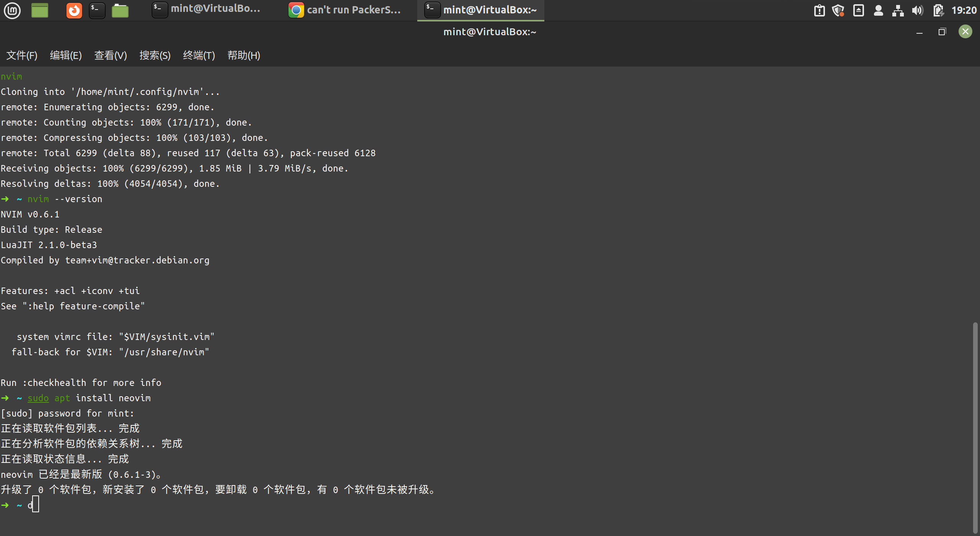Open the file manager from the panel
The height and width of the screenshot is (536, 980).
click(120, 10)
